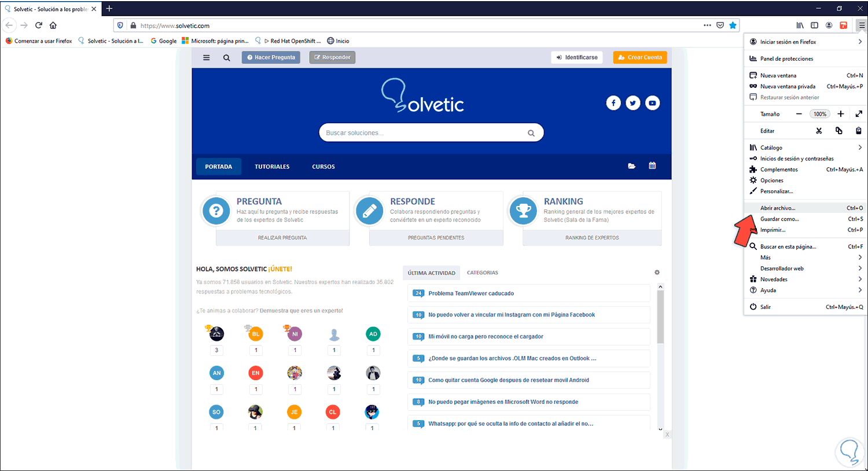The width and height of the screenshot is (868, 471).
Task: Open Solvetic's Twitter page icon
Action: point(633,103)
